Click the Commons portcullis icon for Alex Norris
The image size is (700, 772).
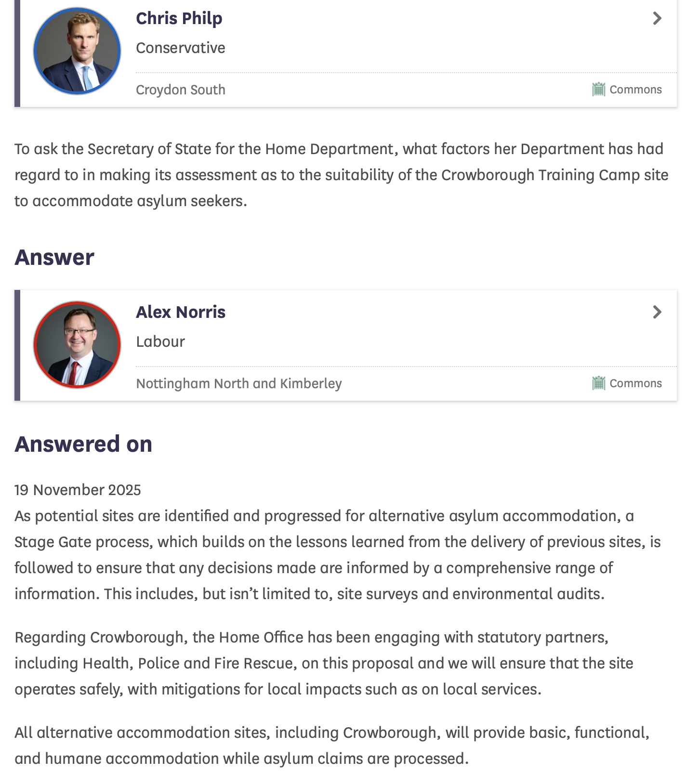coord(598,383)
